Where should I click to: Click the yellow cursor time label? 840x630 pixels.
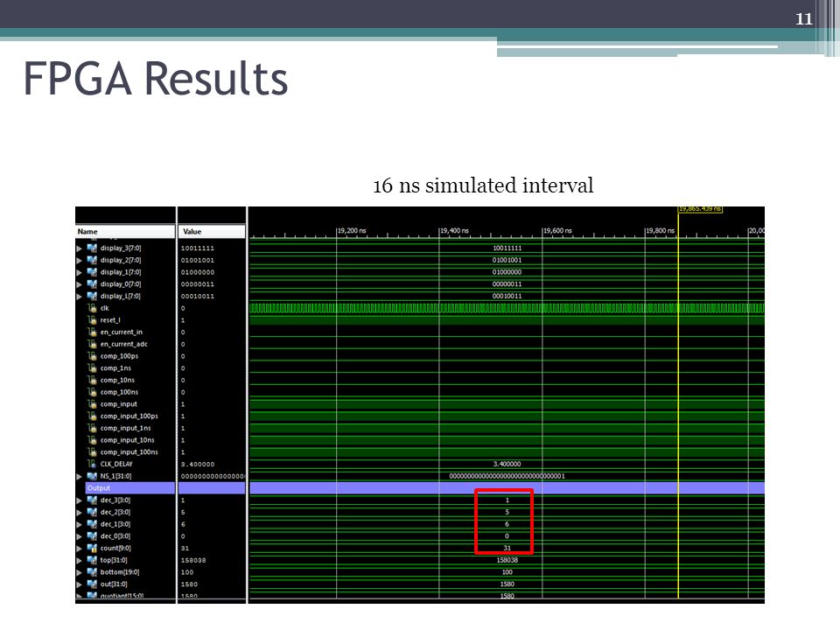pos(700,209)
